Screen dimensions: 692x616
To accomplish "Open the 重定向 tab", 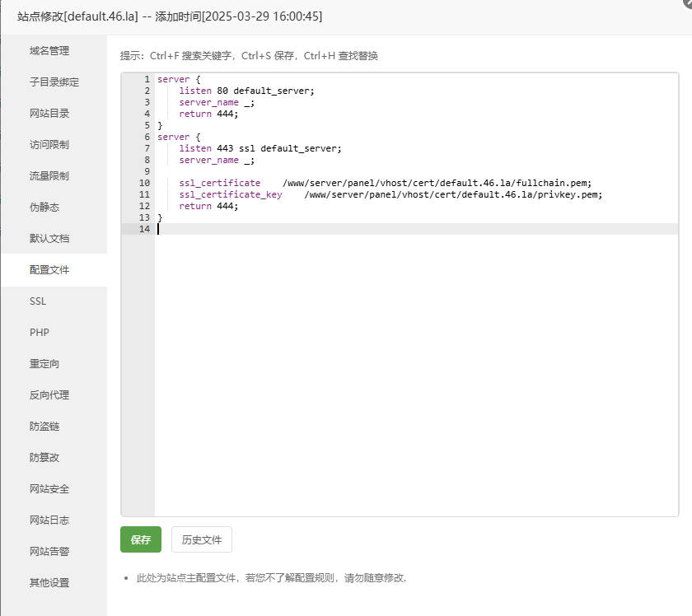I will [44, 364].
